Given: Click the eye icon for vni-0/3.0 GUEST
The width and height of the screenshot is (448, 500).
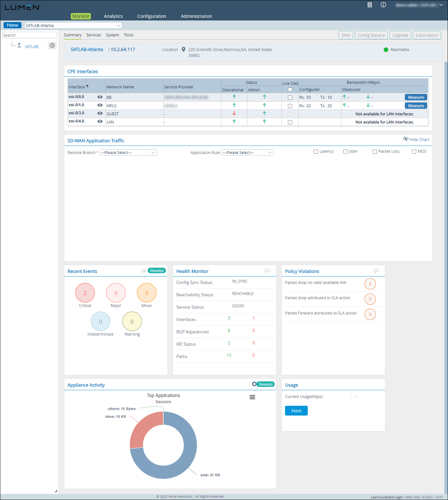Looking at the screenshot, I should click(100, 113).
